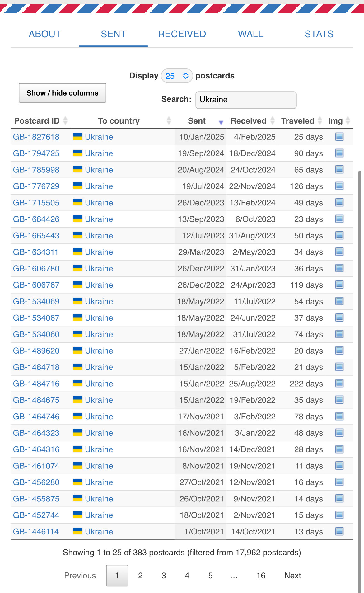Open the STATS tab
Screen dimensions: 364x593
point(319,34)
